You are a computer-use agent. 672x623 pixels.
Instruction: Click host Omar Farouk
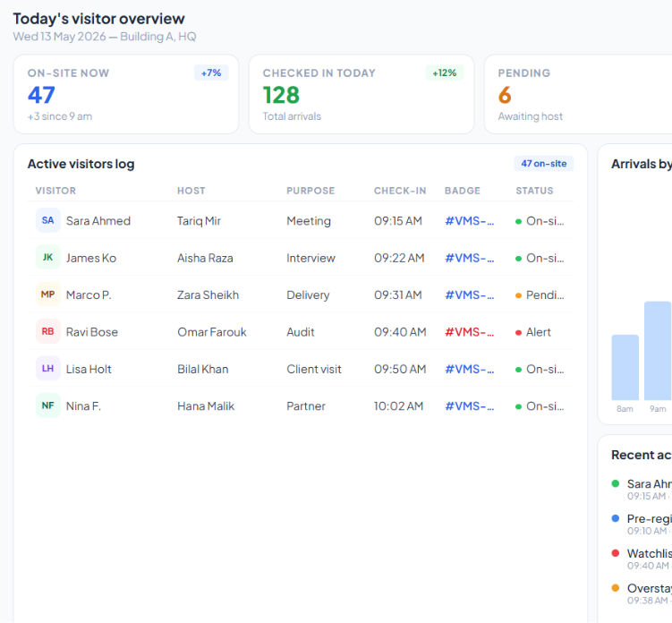[212, 332]
